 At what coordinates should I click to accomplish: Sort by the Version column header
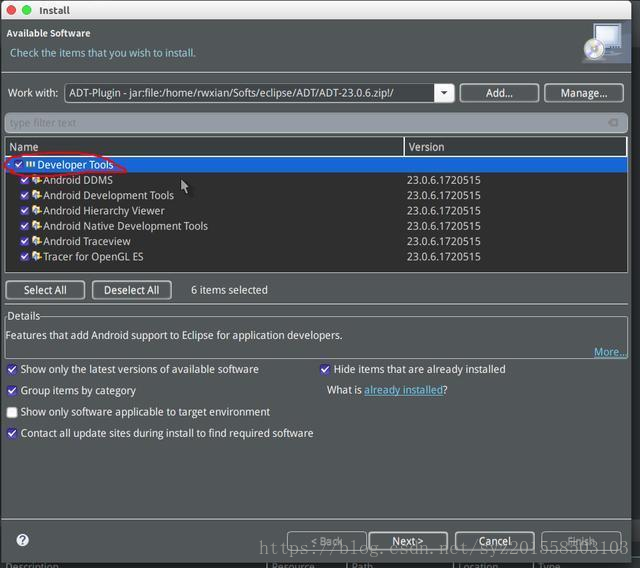515,147
